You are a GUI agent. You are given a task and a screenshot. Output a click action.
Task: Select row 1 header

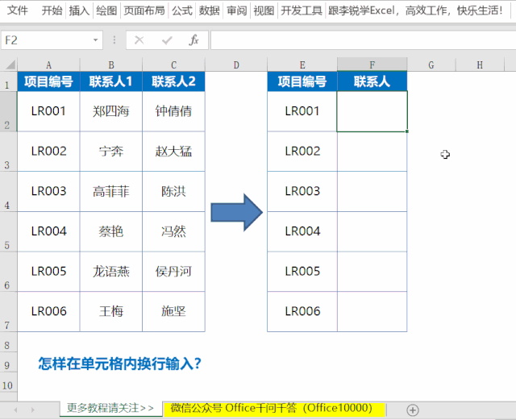click(8, 81)
